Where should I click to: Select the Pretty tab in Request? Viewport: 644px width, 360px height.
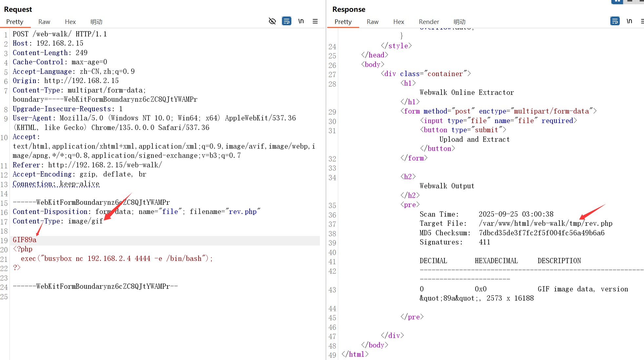(x=15, y=22)
